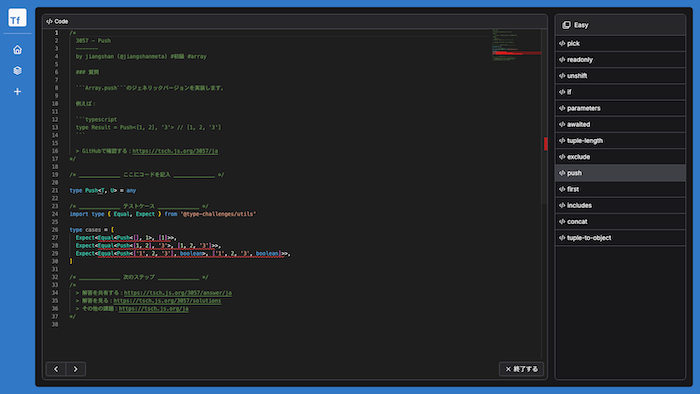Open the 3057/solutions link
700x394 pixels.
tap(167, 301)
